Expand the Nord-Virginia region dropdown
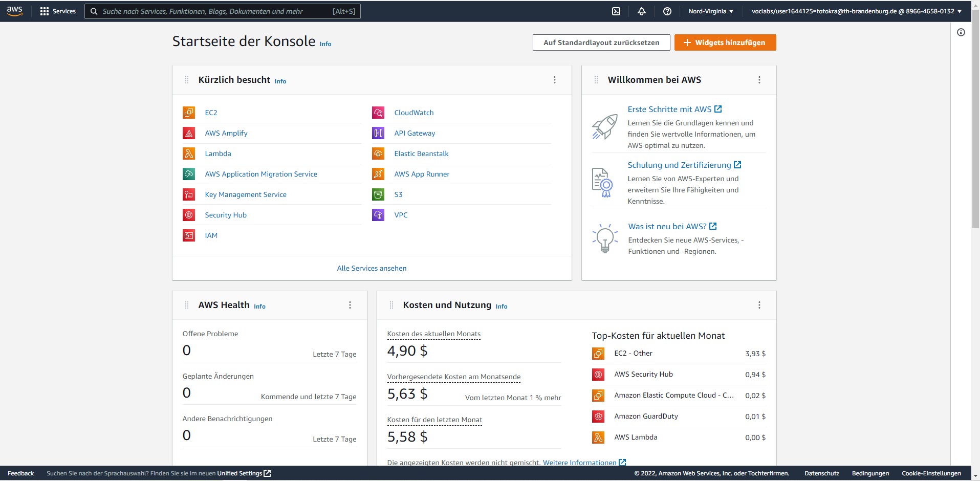The height and width of the screenshot is (481, 980). [x=710, y=11]
